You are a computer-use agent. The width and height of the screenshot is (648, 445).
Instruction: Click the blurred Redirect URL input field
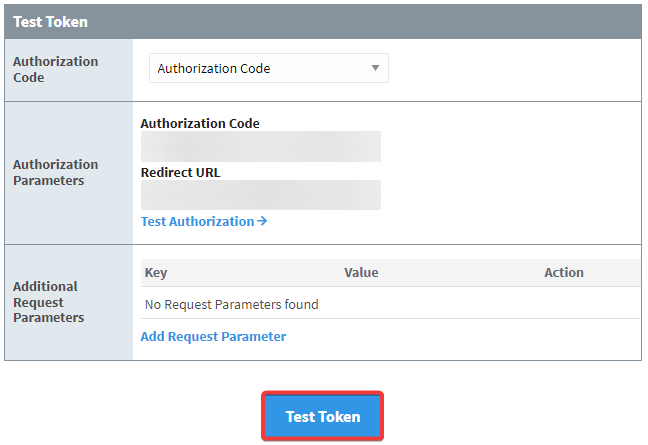pos(261,195)
